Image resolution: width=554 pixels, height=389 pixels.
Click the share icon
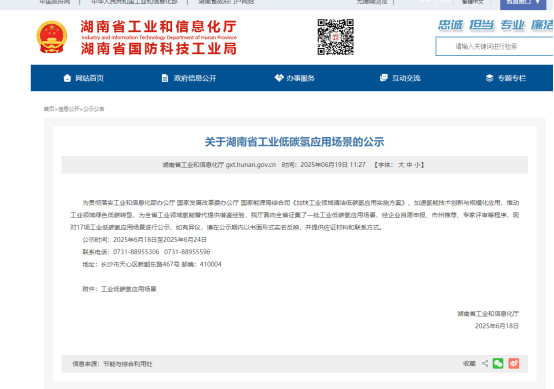pos(485,363)
